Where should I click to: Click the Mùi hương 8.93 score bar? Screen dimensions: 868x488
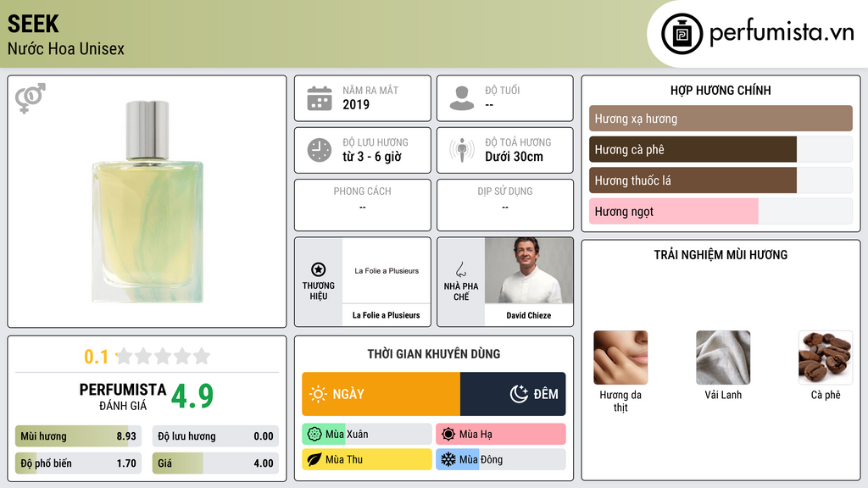click(x=78, y=436)
